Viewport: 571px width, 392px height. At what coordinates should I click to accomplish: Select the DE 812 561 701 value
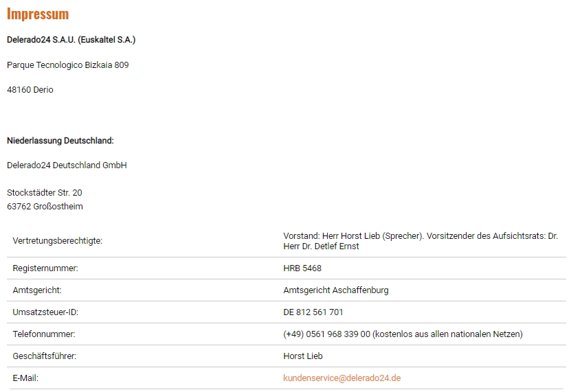[x=313, y=312]
